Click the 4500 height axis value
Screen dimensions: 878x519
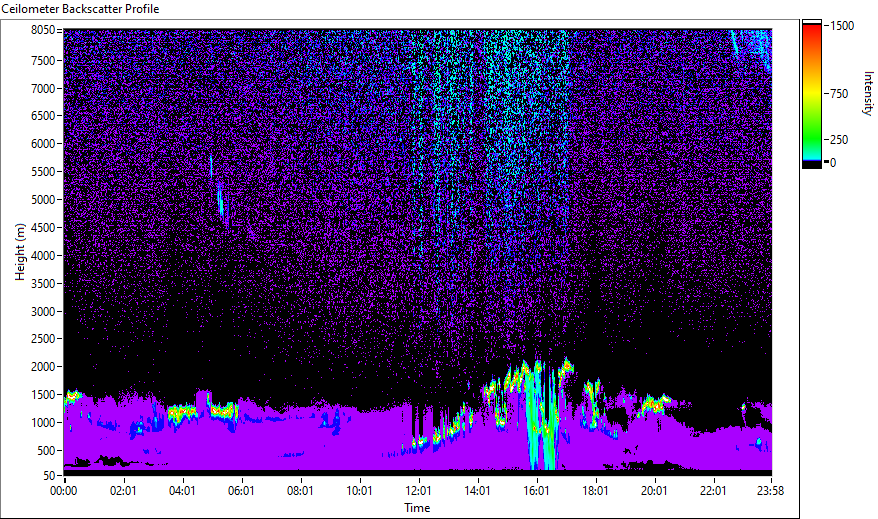pyautogui.click(x=43, y=228)
